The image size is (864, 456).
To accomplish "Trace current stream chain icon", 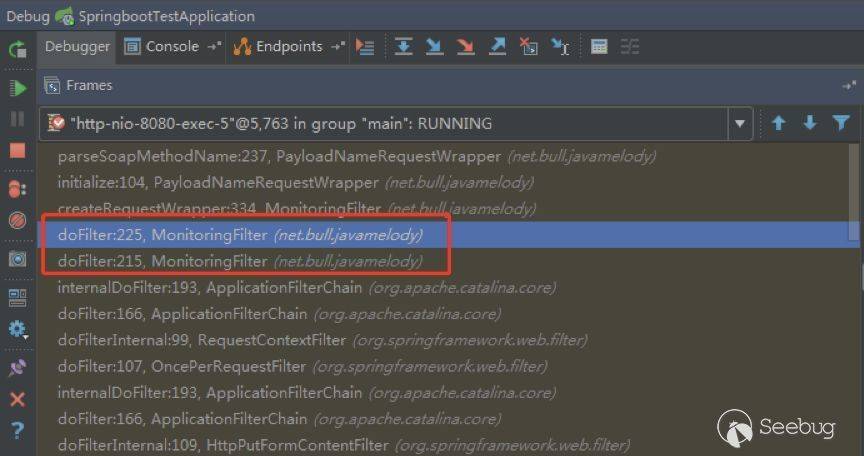I will [630, 47].
